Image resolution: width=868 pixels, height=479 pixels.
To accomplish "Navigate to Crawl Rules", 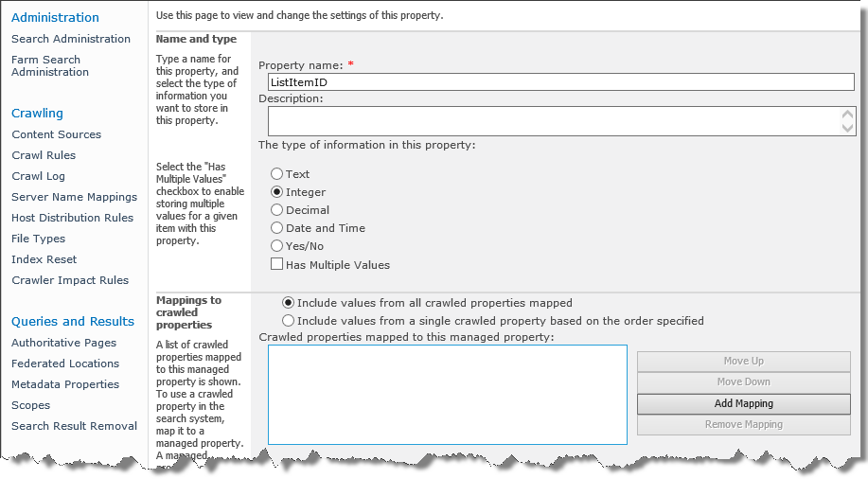I will tap(44, 155).
